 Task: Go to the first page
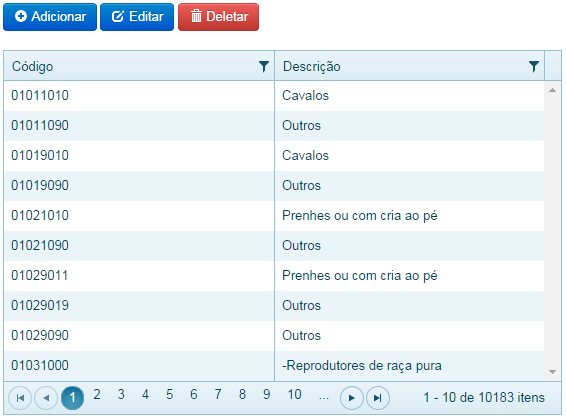pos(20,398)
